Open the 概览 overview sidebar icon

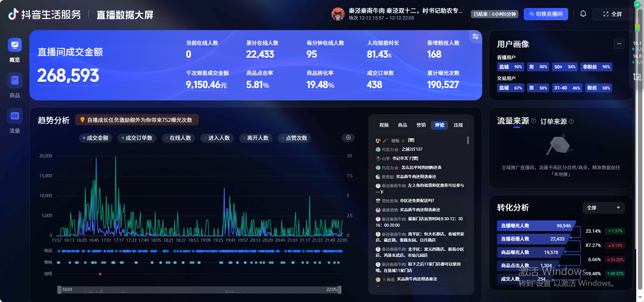(15, 45)
